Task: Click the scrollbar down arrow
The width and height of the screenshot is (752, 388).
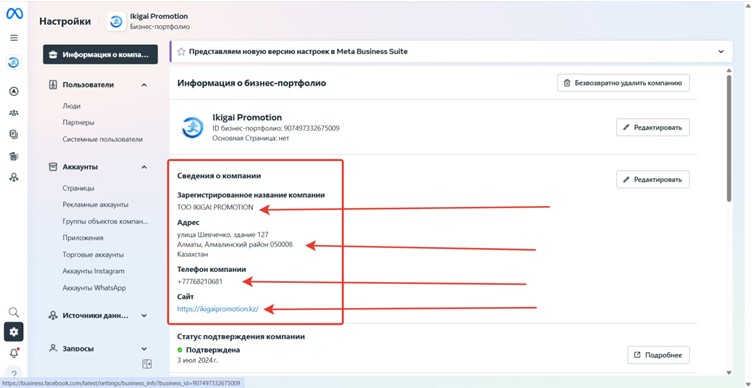Action: [729, 372]
